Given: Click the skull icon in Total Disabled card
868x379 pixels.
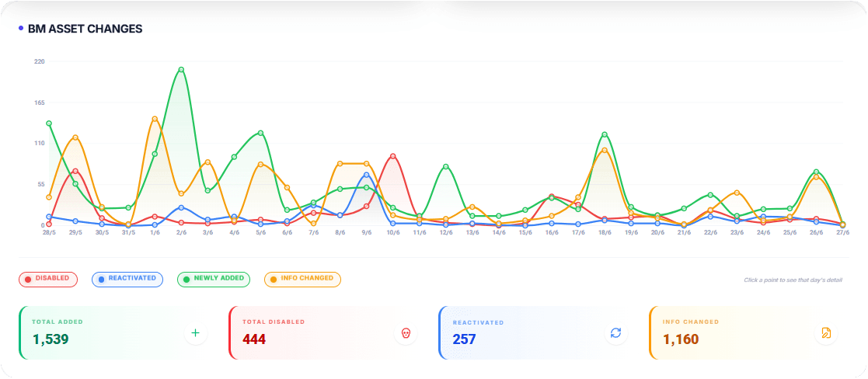Looking at the screenshot, I should [x=405, y=333].
